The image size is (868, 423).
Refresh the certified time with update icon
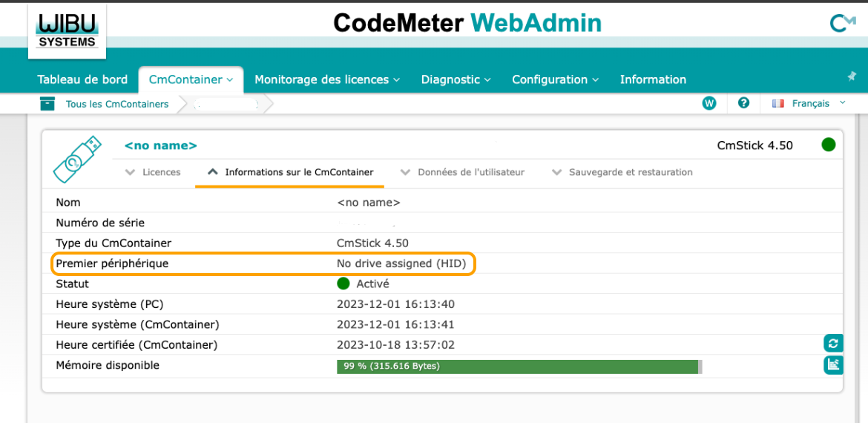coord(833,344)
